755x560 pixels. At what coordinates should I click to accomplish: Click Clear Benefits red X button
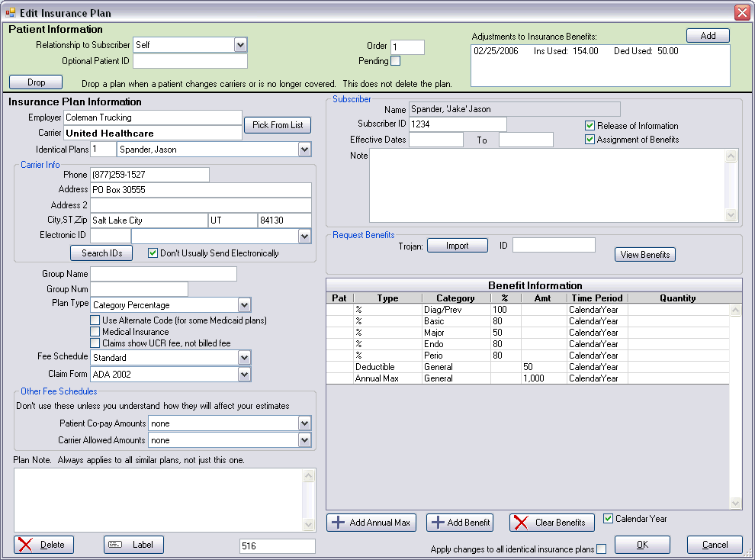point(551,523)
